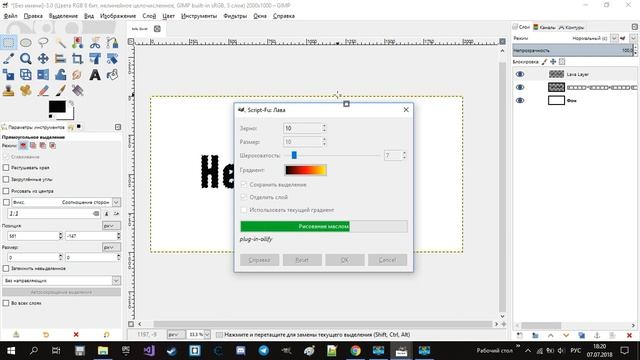The width and height of the screenshot is (640, 360).
Task: Select the Heal tool
Action: pyautogui.click(x=26, y=91)
